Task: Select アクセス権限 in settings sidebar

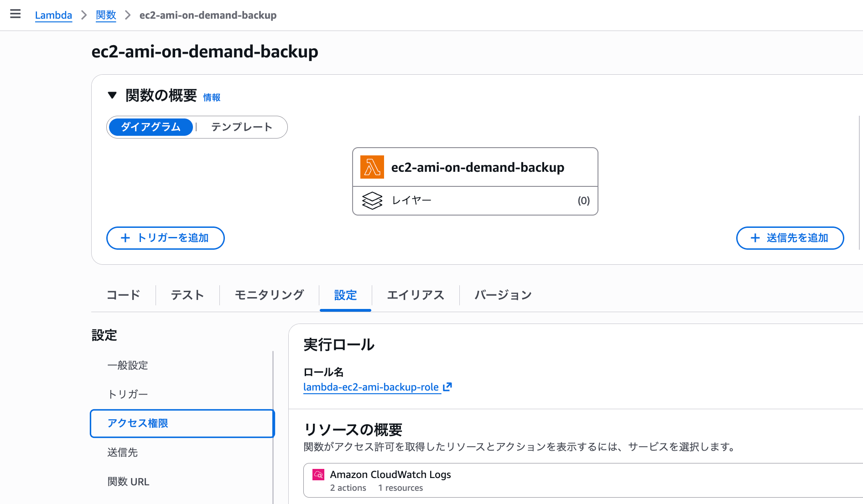Action: [x=182, y=423]
